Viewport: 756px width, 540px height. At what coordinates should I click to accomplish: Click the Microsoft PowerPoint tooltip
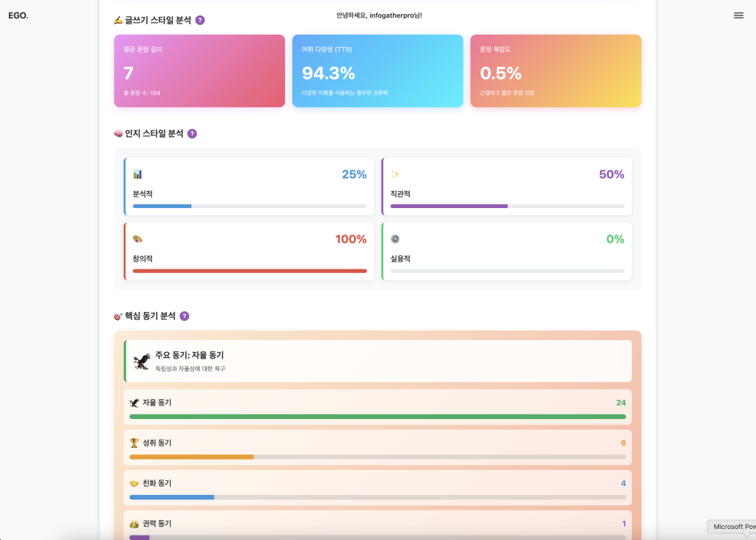click(732, 527)
